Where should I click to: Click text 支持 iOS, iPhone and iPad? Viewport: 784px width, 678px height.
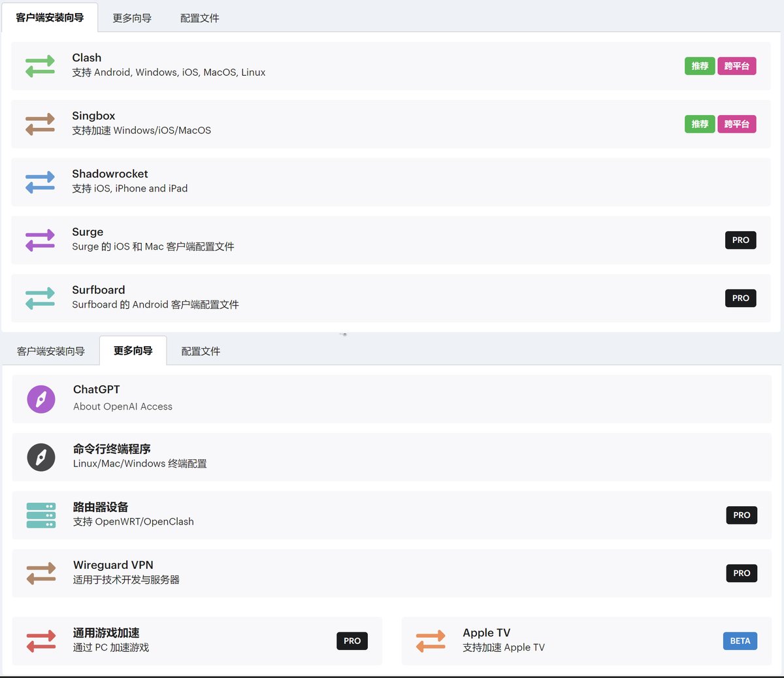[x=130, y=189]
